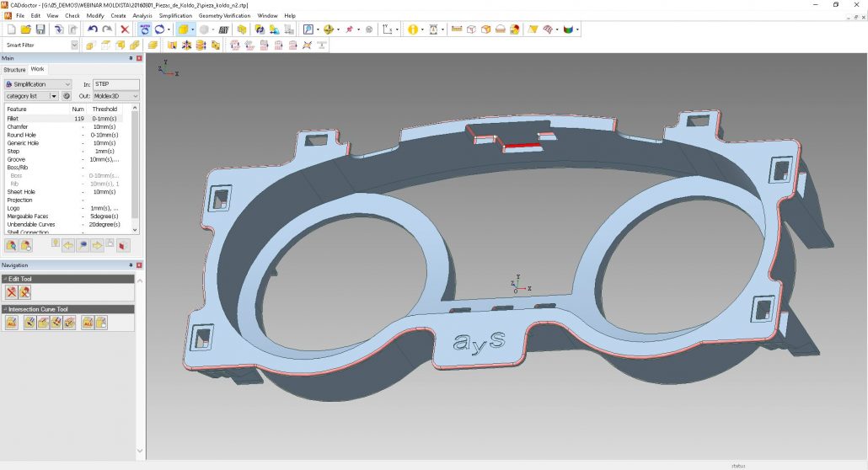This screenshot has width=868, height=470.
Task: Click the In format STEP field
Action: click(x=116, y=84)
